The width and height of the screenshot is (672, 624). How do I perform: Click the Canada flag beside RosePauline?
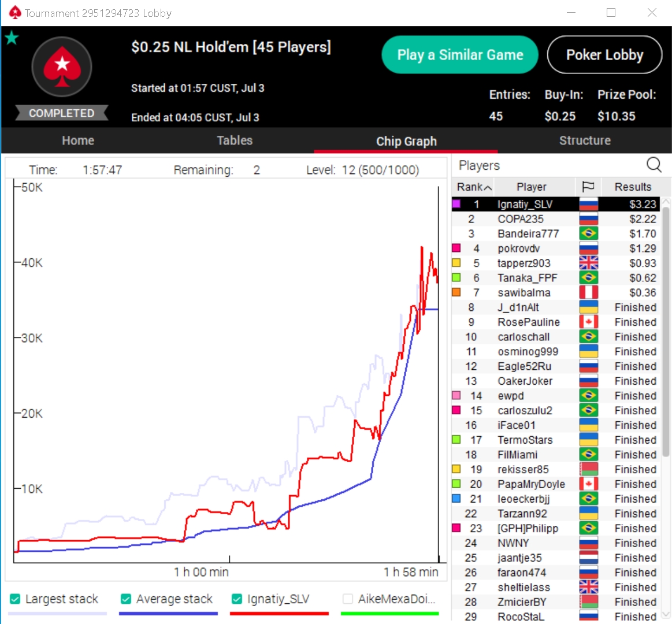(588, 322)
